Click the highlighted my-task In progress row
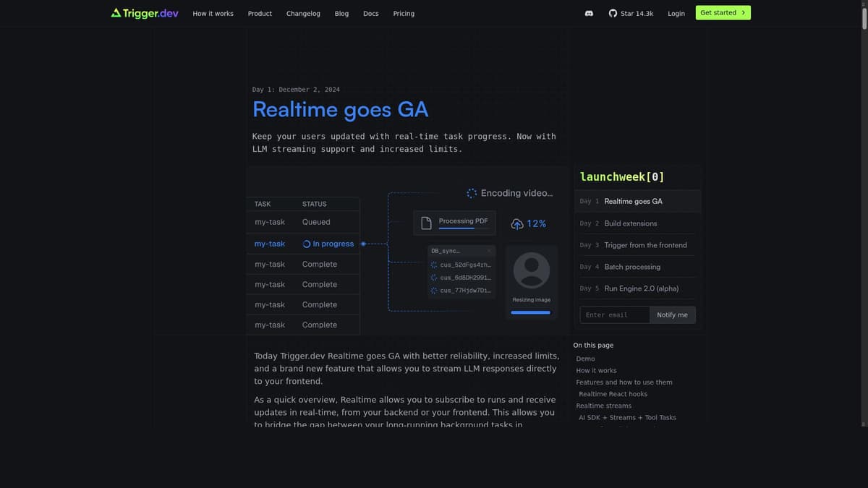Viewport: 868px width, 488px height. tap(303, 244)
